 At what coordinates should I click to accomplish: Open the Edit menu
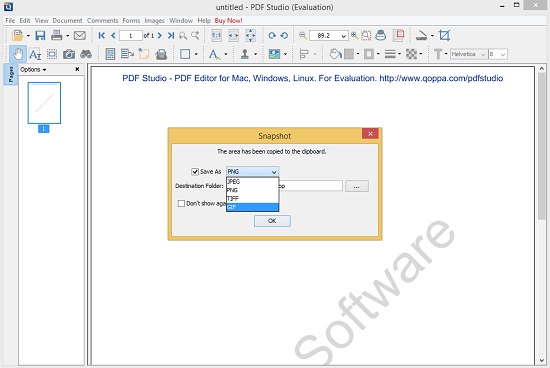[25, 21]
